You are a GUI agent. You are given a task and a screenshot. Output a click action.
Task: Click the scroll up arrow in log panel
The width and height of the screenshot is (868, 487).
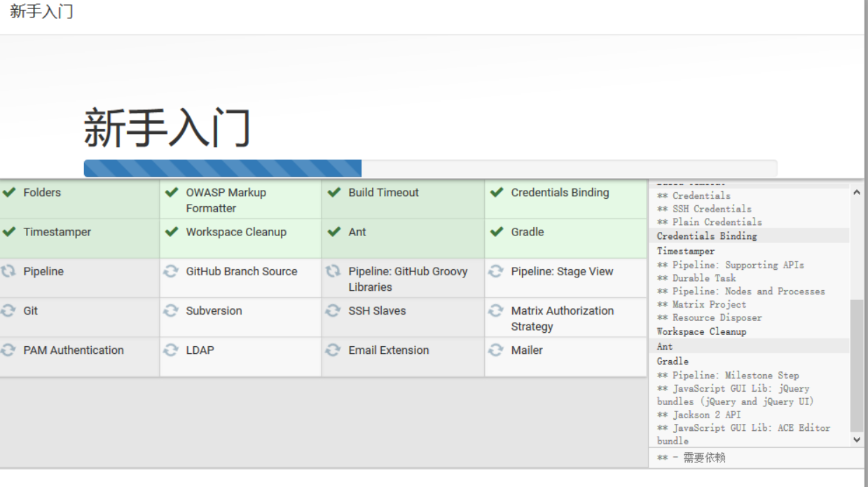(857, 192)
